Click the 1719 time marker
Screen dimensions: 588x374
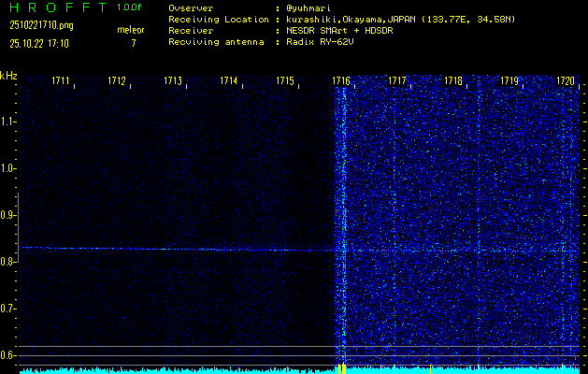click(x=509, y=80)
